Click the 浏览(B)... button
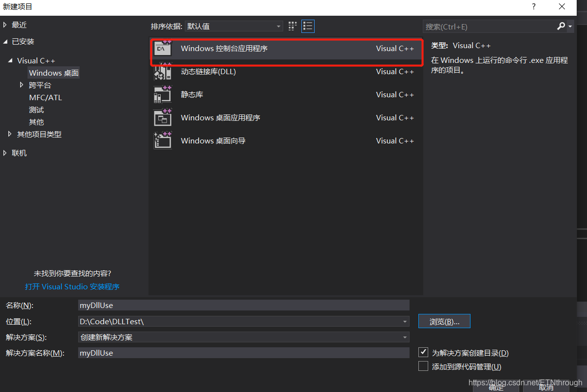Viewport: 587px width, 392px height. (x=444, y=321)
